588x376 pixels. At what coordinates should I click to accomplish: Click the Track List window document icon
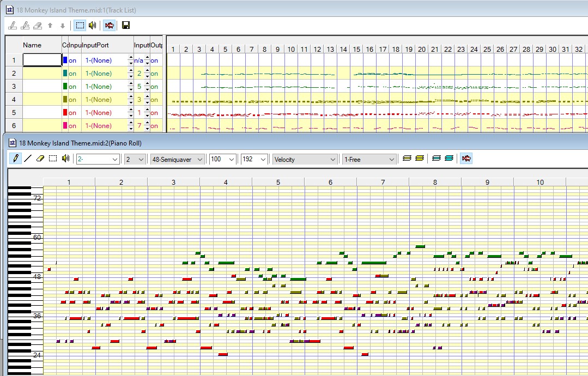(10, 10)
